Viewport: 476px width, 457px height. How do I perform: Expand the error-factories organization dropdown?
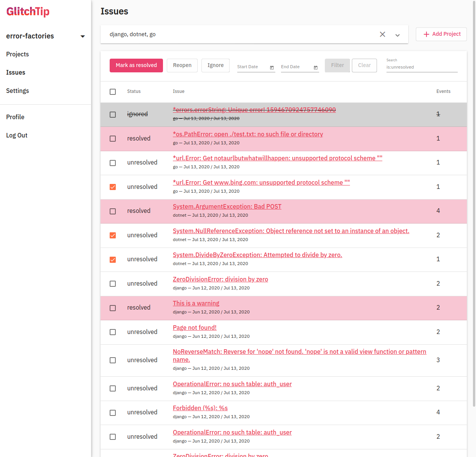(83, 37)
